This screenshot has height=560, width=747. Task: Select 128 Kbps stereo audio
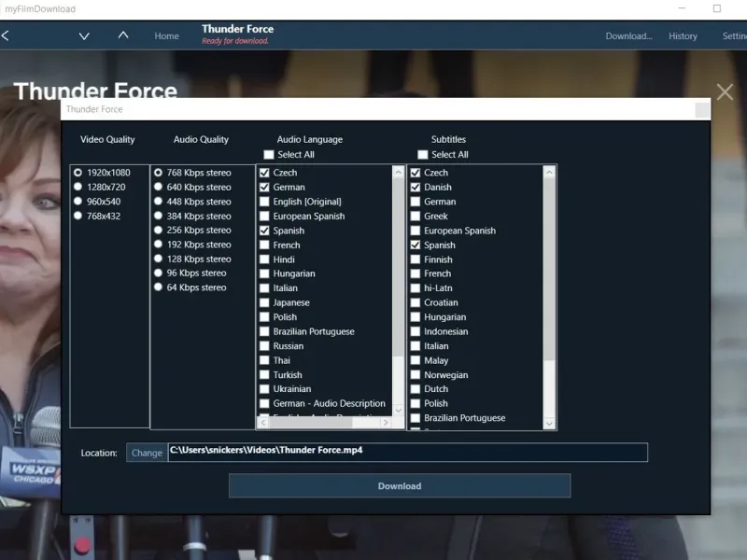(158, 259)
